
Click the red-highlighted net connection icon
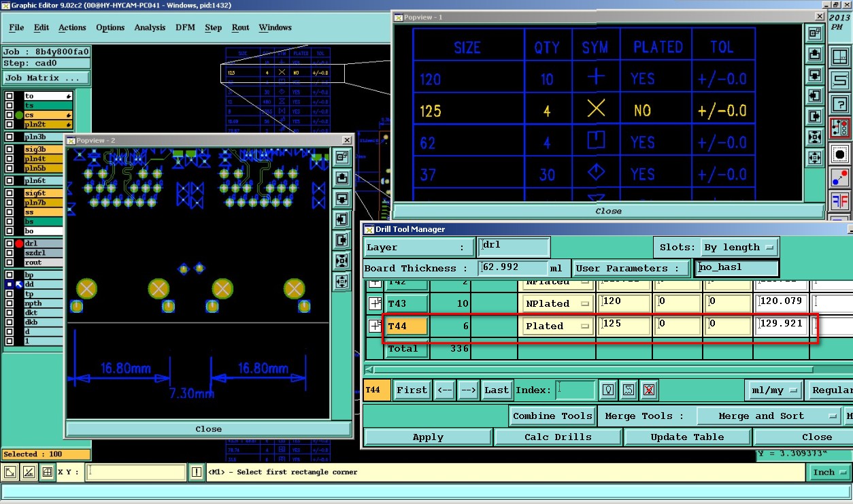(839, 129)
